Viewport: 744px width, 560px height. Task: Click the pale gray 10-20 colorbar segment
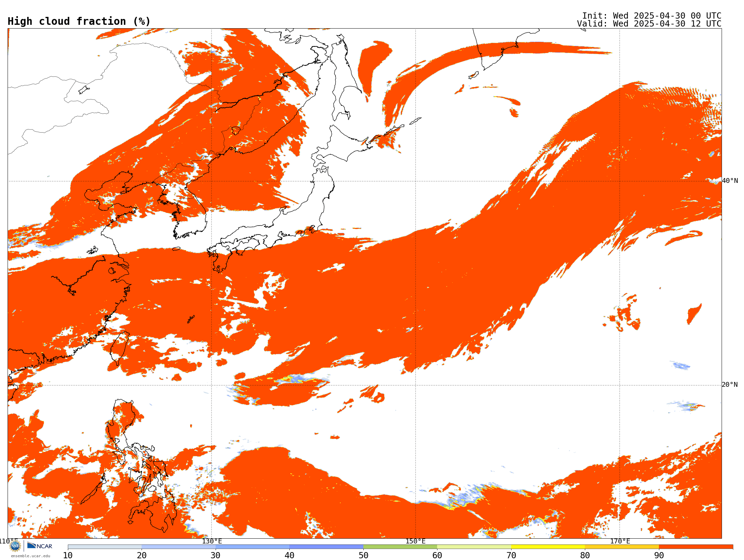click(x=105, y=547)
